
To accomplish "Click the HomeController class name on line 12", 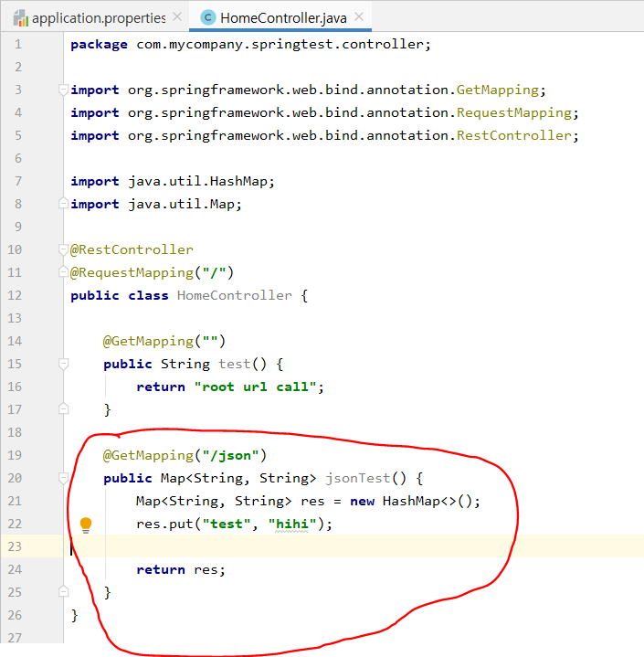I will click(x=234, y=295).
